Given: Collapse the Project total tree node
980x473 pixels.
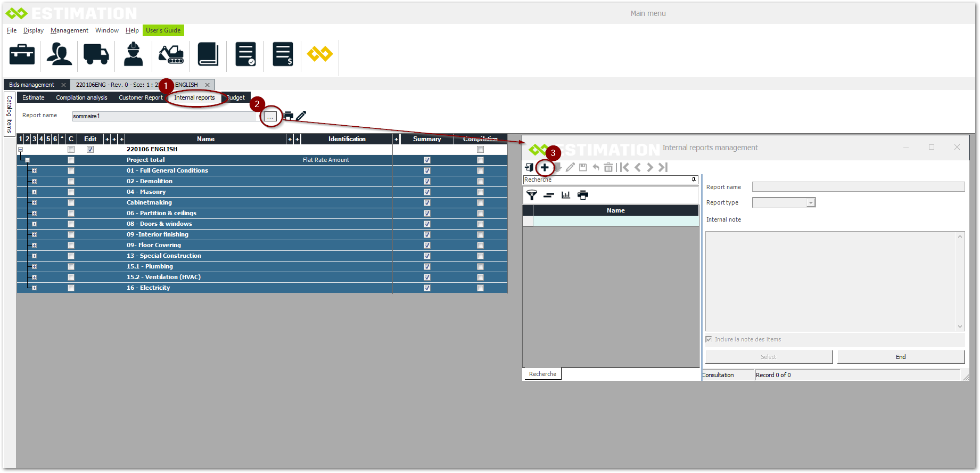Looking at the screenshot, I should click(x=27, y=160).
